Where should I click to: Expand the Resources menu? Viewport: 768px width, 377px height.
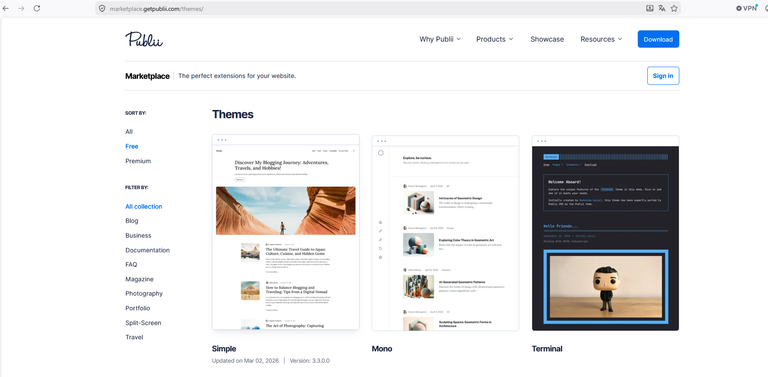601,39
